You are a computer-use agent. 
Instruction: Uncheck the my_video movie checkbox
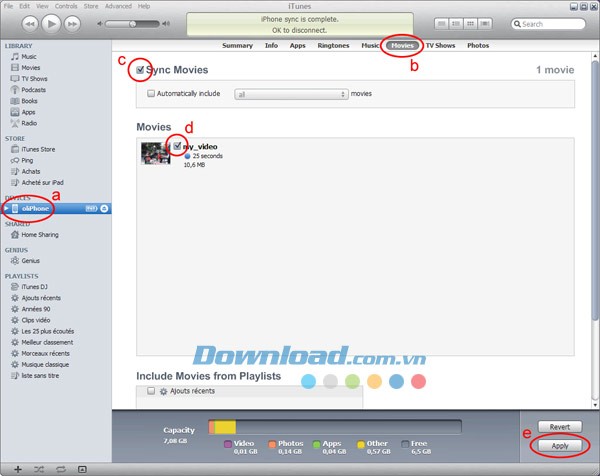pyautogui.click(x=177, y=146)
